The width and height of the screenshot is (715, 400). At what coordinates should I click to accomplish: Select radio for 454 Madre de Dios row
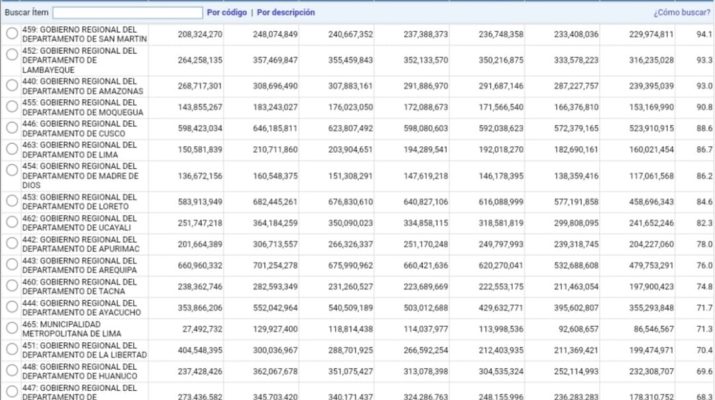click(x=12, y=170)
